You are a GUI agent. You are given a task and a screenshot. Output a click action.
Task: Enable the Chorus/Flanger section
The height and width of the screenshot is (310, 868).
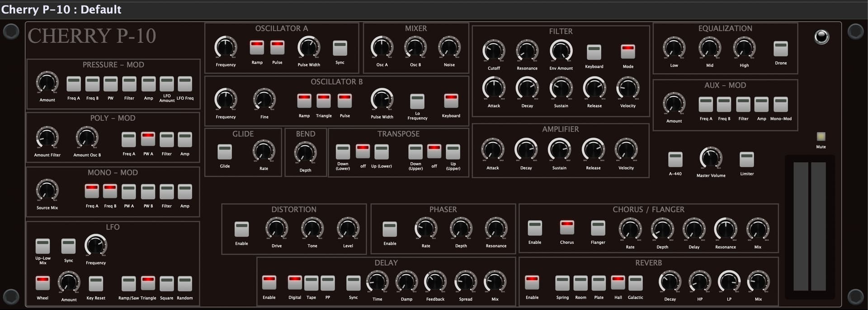[535, 228]
